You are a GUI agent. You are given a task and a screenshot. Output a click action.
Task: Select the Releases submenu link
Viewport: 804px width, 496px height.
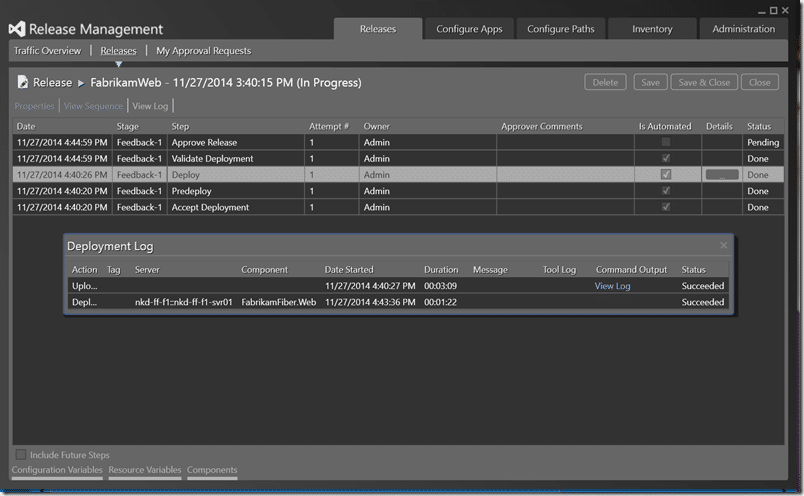[x=118, y=51]
